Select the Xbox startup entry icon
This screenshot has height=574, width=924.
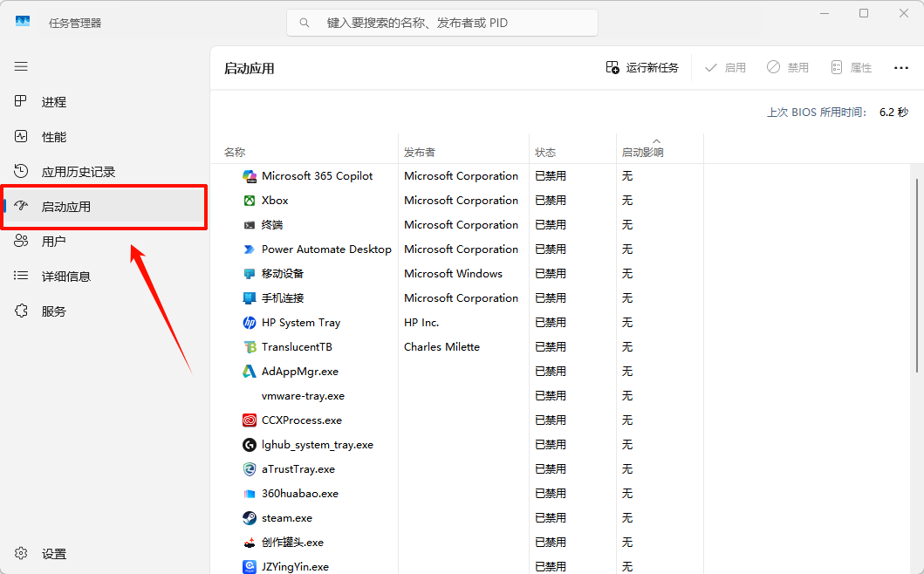click(x=250, y=201)
